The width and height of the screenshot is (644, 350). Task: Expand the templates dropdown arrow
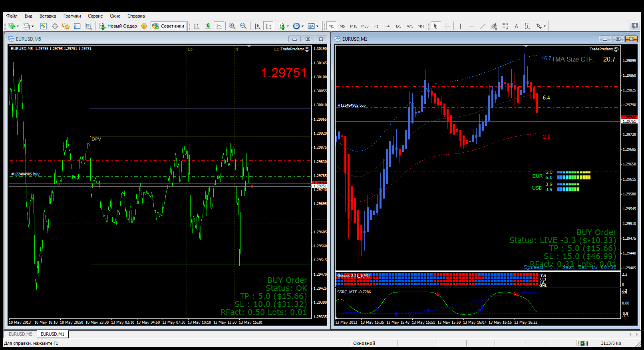click(x=318, y=26)
